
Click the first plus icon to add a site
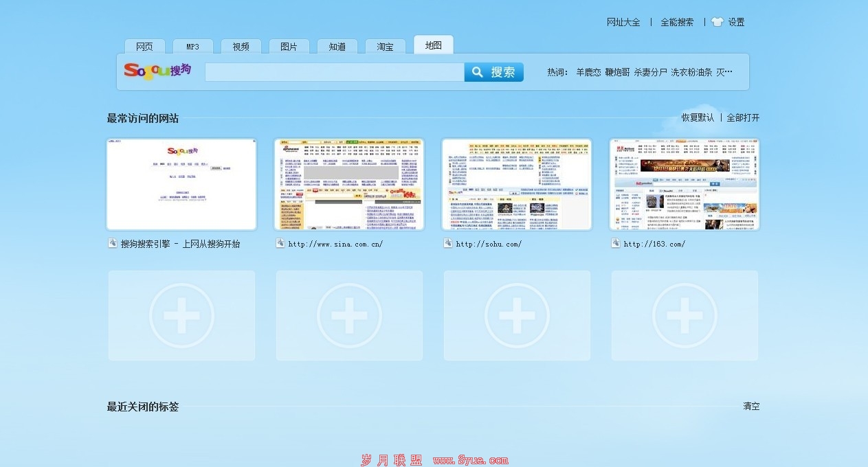coord(181,315)
